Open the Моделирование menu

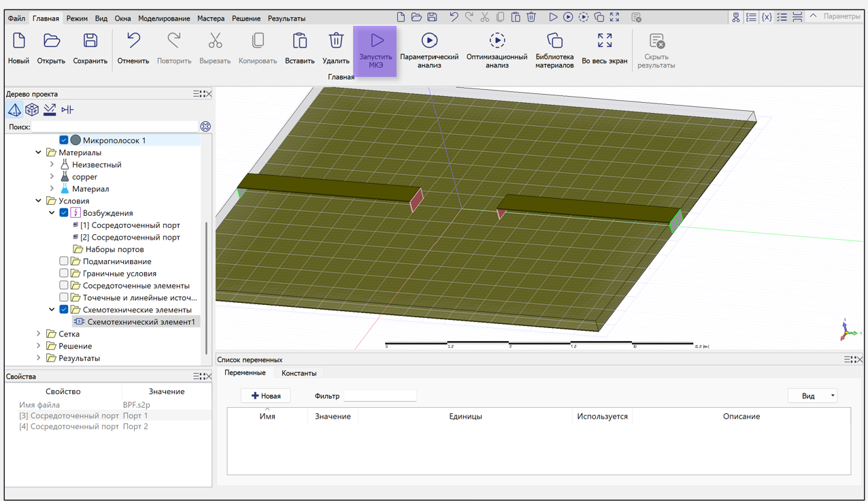(164, 18)
